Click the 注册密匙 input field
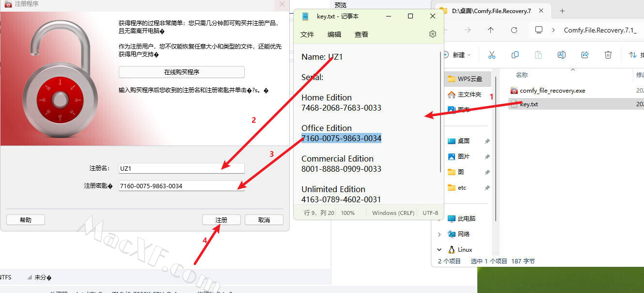Screen dimensions: 644x293 [x=182, y=186]
